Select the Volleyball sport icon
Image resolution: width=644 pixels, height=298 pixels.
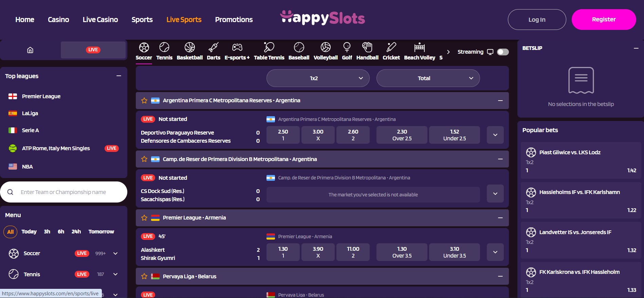pos(326,47)
